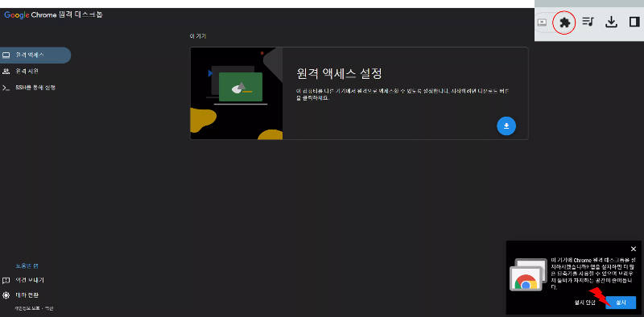Open the Chrome extensions puzzle icon

pos(564,23)
